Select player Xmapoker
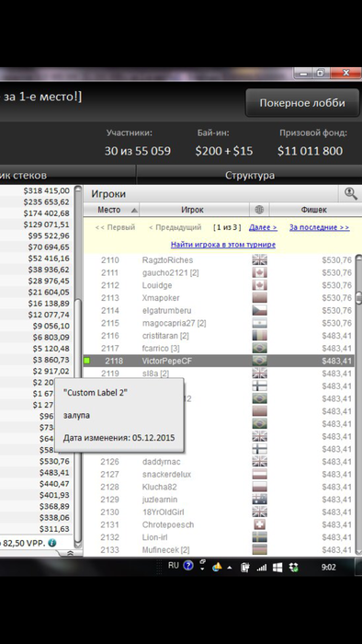The image size is (362, 644). [219, 298]
